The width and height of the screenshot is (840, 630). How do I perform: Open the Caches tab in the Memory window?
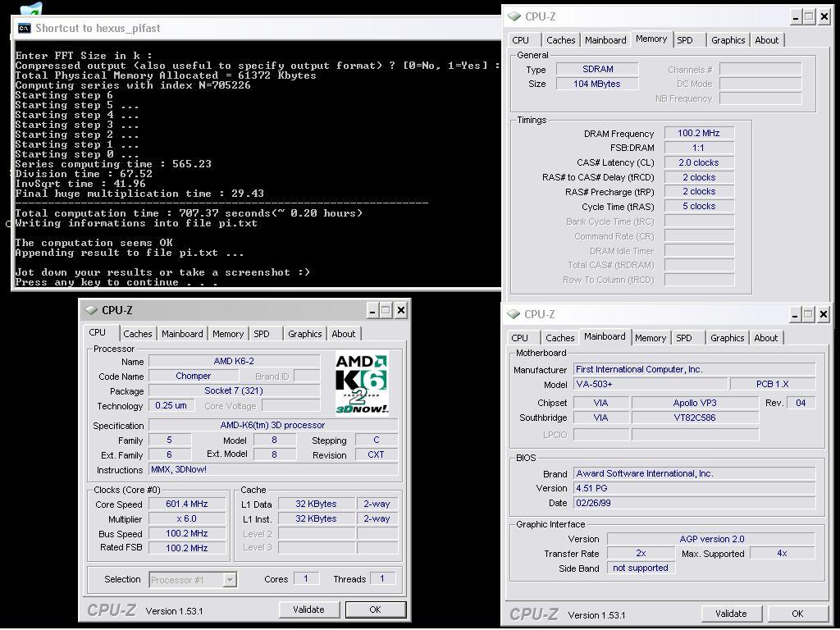pyautogui.click(x=561, y=40)
